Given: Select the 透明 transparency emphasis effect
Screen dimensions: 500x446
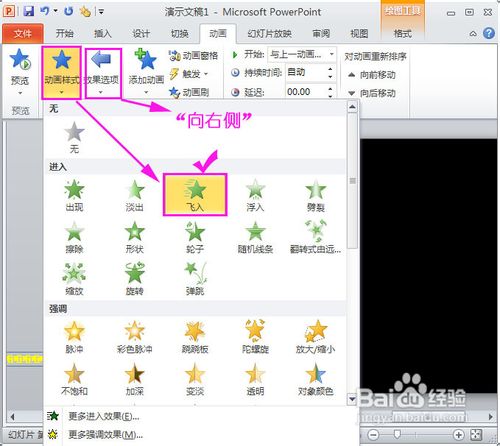Looking at the screenshot, I should pos(255,379).
